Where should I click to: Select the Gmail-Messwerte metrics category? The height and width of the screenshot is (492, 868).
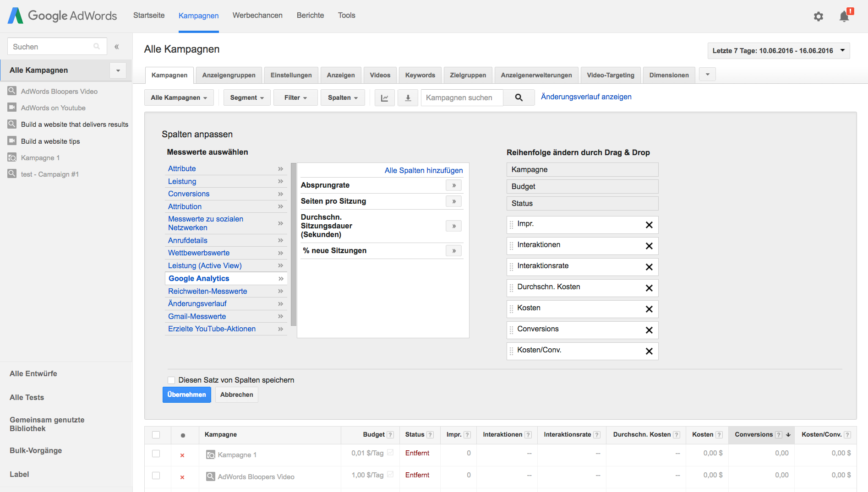pos(226,317)
